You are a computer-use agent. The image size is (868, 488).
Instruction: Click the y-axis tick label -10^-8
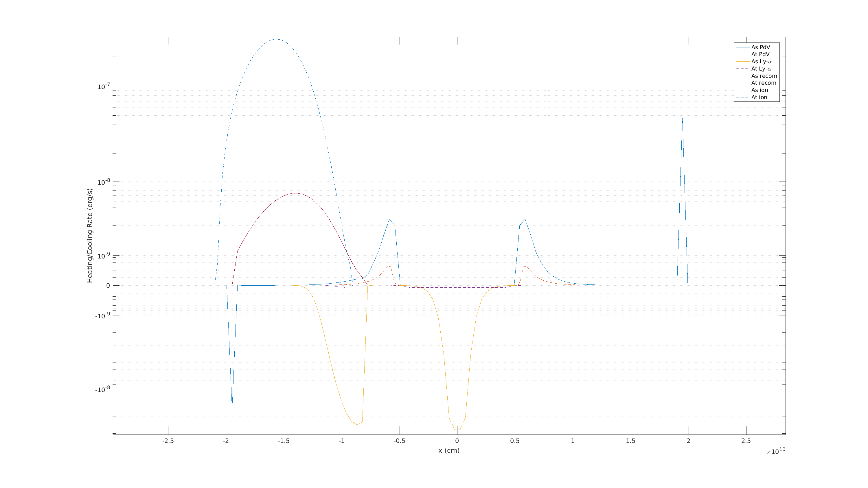tap(102, 389)
